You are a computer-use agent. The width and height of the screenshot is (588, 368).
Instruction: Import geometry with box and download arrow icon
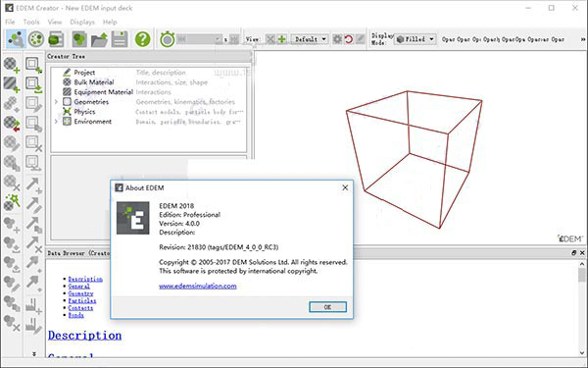click(x=33, y=84)
